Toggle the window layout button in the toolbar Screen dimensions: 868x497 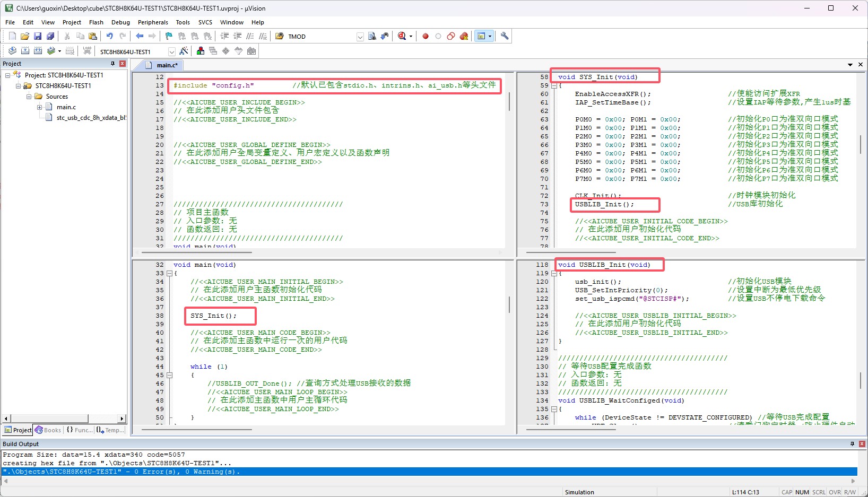click(481, 36)
